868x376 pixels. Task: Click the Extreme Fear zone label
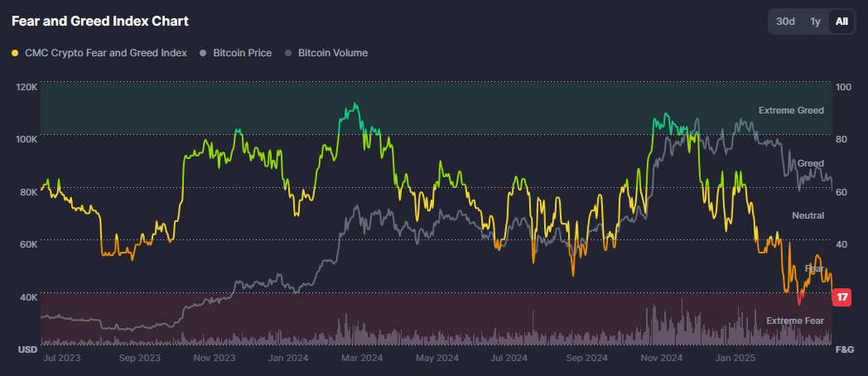pyautogui.click(x=794, y=321)
